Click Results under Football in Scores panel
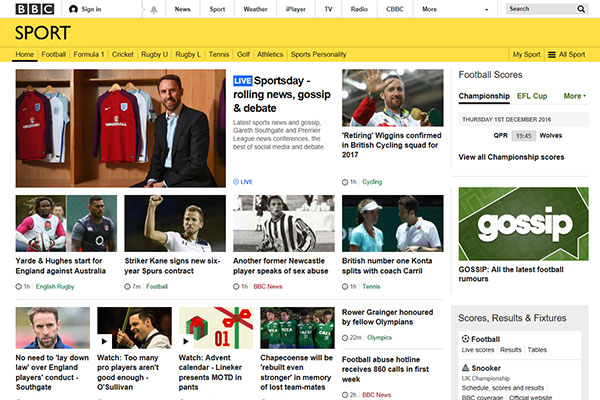 510,350
